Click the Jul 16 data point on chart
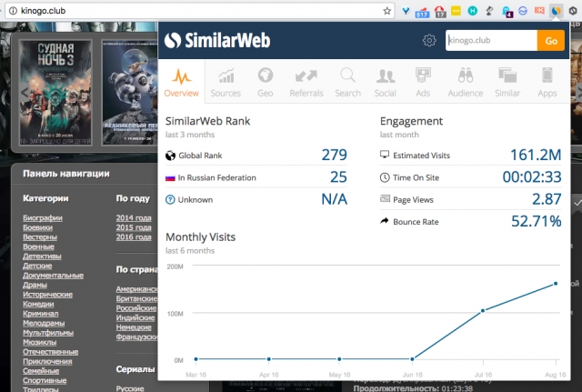Image resolution: width=582 pixels, height=392 pixels. coord(483,311)
